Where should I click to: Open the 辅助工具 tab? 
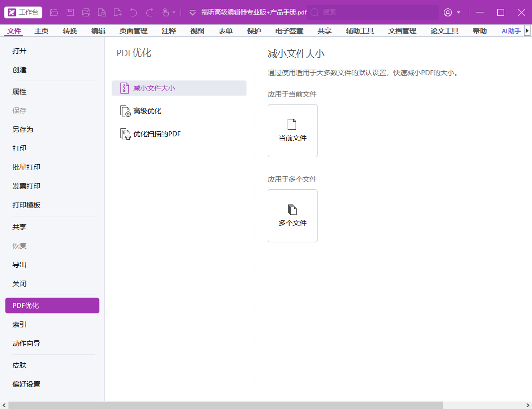point(360,31)
